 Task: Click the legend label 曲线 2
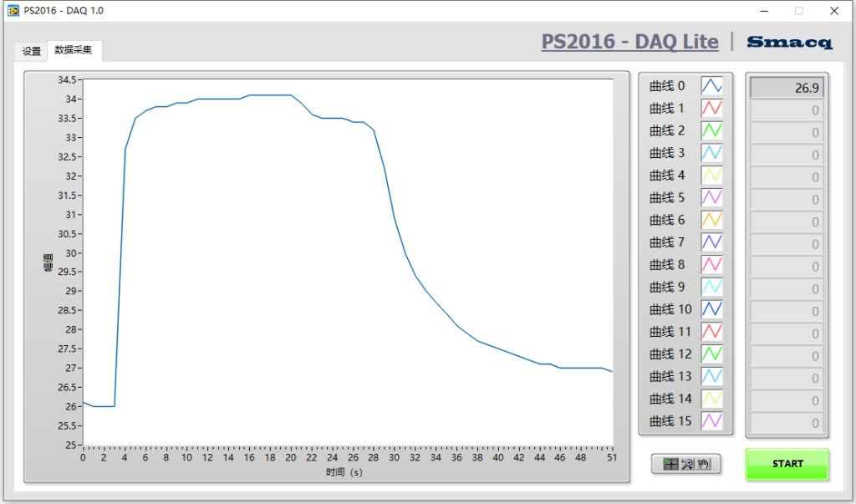[667, 131]
